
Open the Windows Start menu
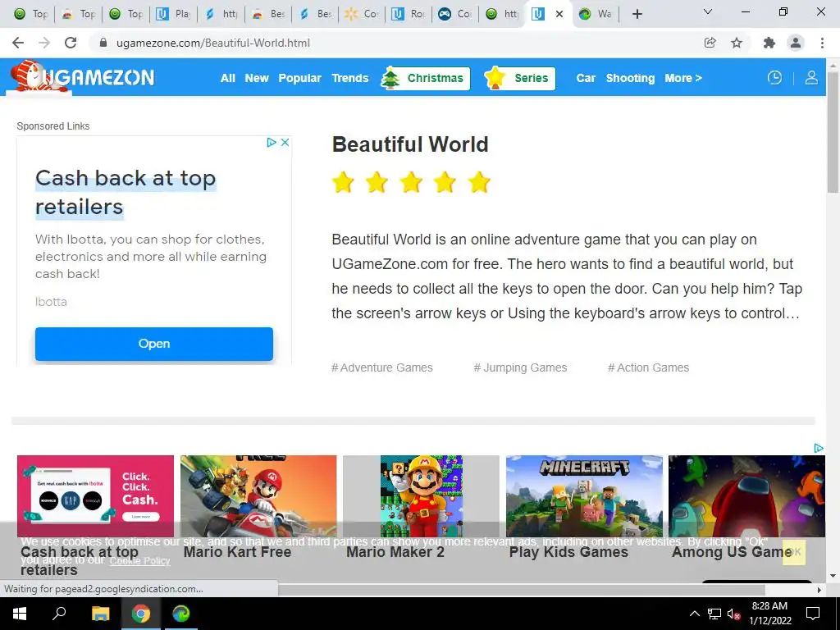pyautogui.click(x=20, y=614)
